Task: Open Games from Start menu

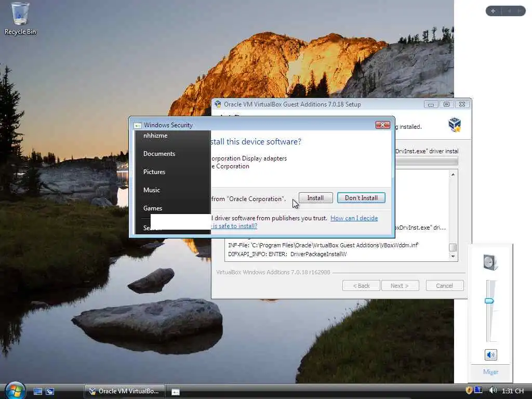Action: coord(153,208)
